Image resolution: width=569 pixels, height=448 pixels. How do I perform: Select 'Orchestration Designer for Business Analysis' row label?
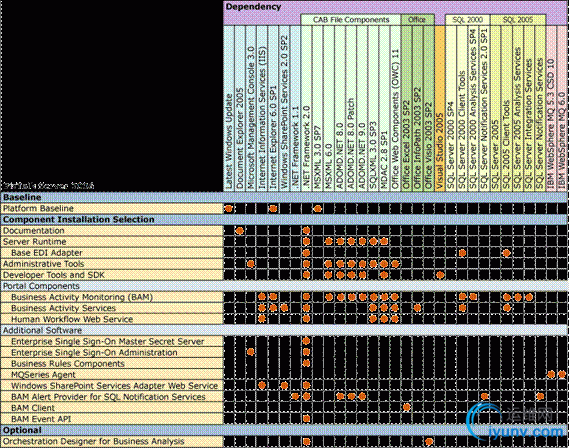click(x=94, y=441)
